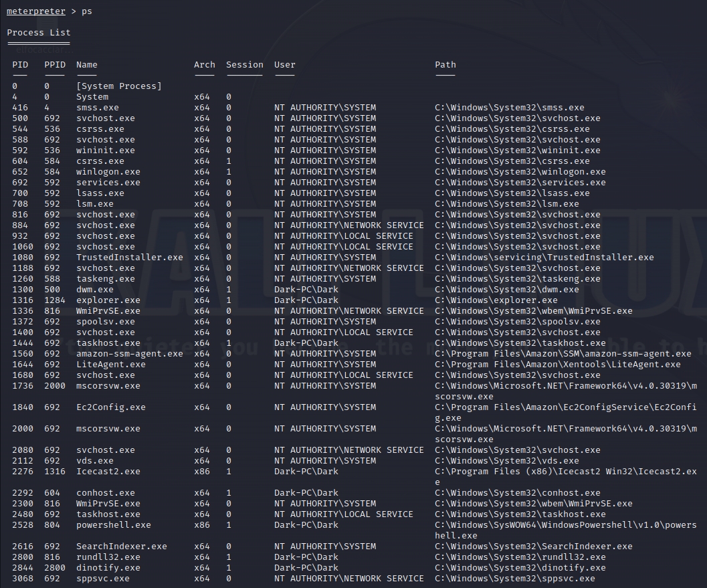The width and height of the screenshot is (707, 588).
Task: Click the Arch column header
Action: coord(205,65)
